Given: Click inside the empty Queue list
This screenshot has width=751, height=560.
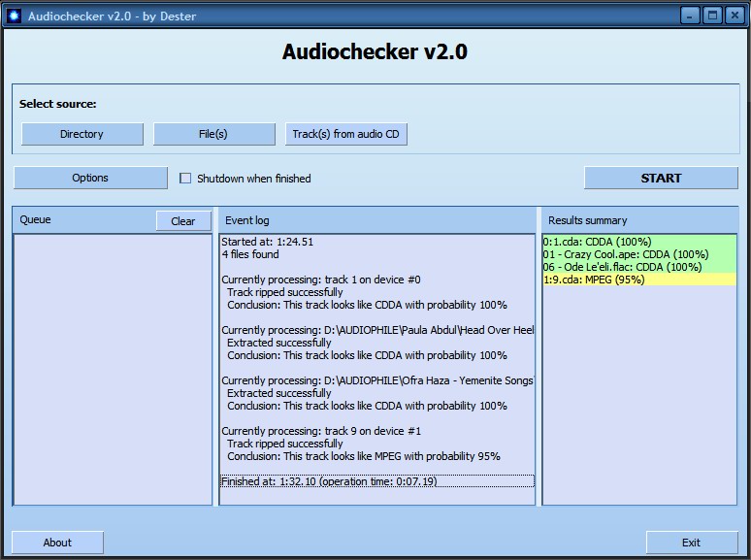Looking at the screenshot, I should click(x=112, y=369).
